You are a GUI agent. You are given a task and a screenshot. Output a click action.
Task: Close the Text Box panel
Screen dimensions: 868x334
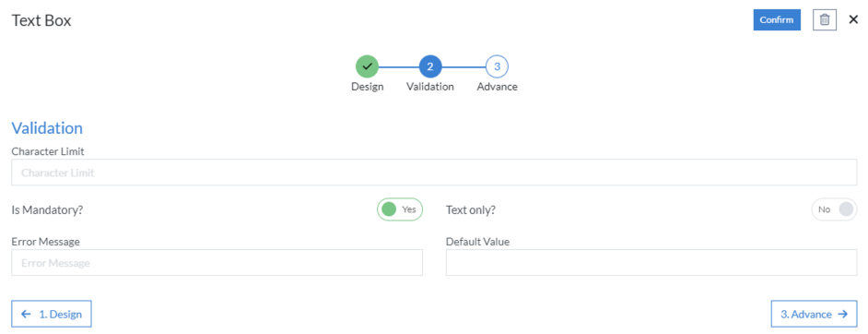(x=853, y=20)
